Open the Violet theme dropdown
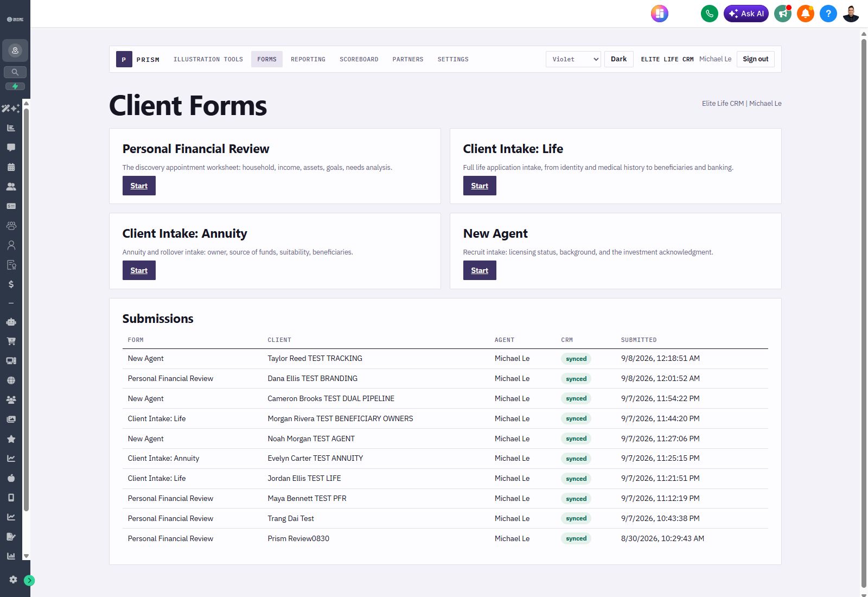Screen dimensions: 868x597 tap(573, 59)
